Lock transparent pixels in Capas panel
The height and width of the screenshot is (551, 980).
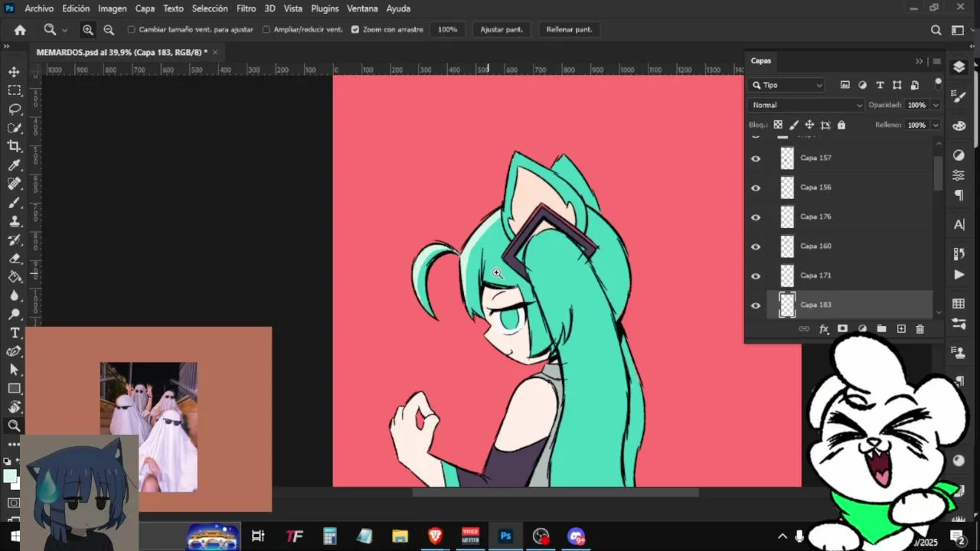778,125
